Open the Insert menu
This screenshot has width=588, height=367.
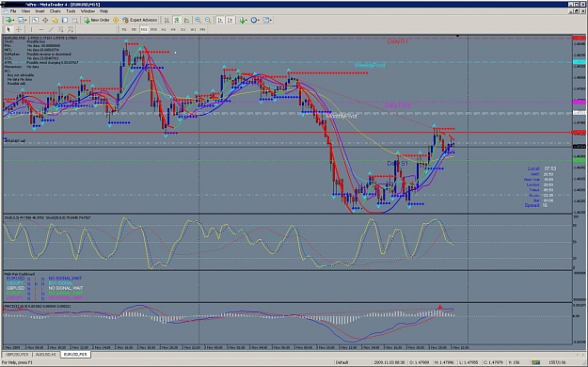coord(40,11)
